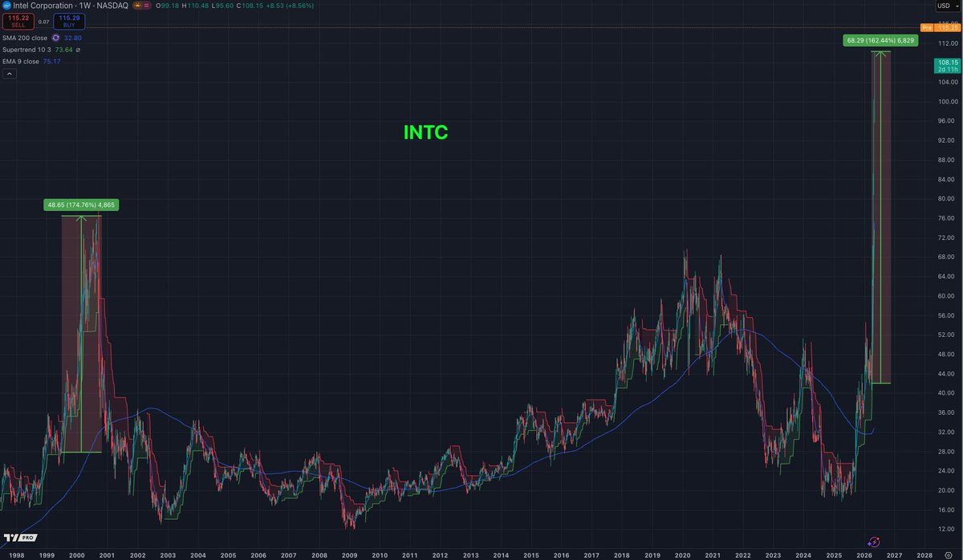Click the Supertrend value 73.64
963x560 pixels.
(x=63, y=50)
